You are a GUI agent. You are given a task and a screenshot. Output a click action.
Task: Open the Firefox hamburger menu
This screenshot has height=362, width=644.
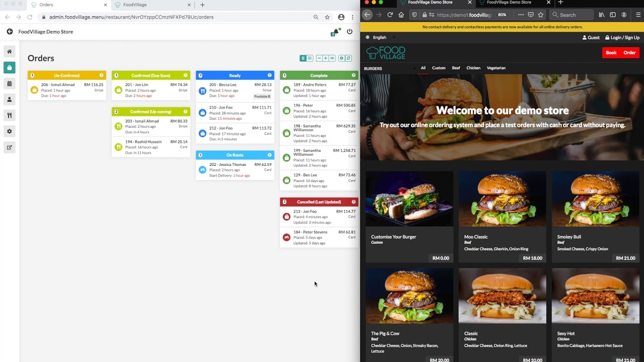638,15
